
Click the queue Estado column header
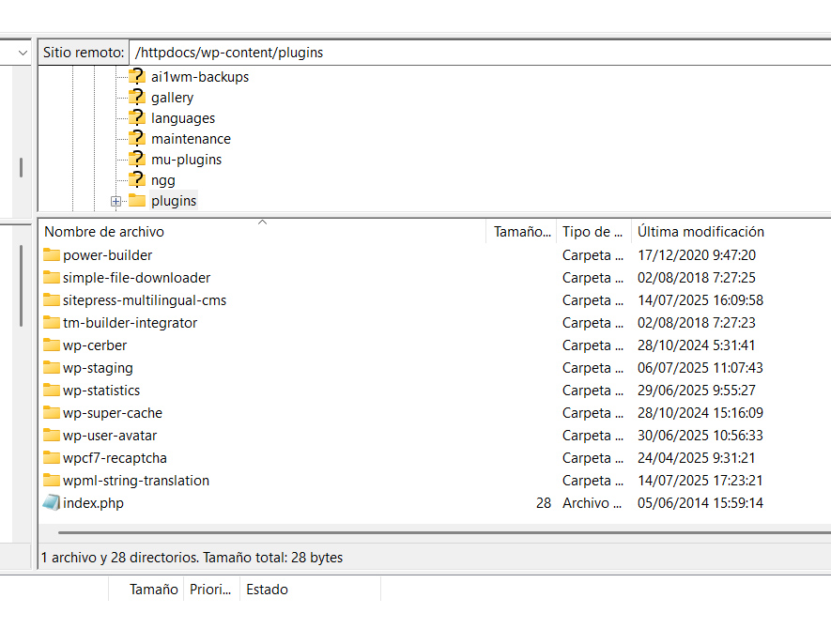tap(310, 590)
